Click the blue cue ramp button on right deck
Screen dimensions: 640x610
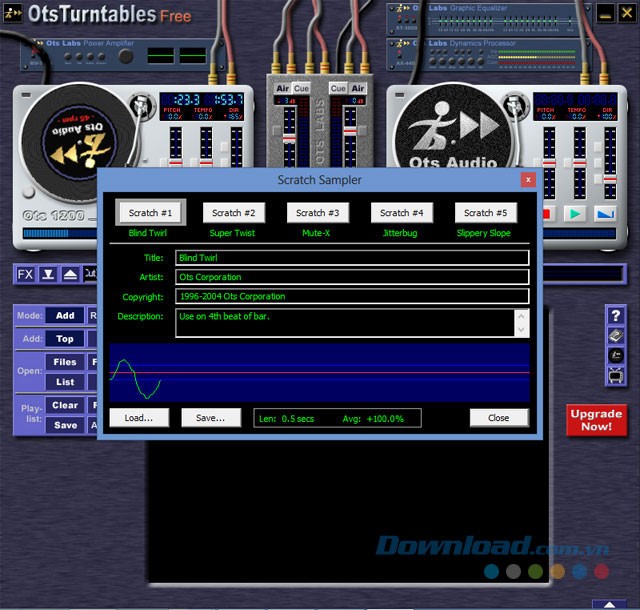tap(604, 213)
